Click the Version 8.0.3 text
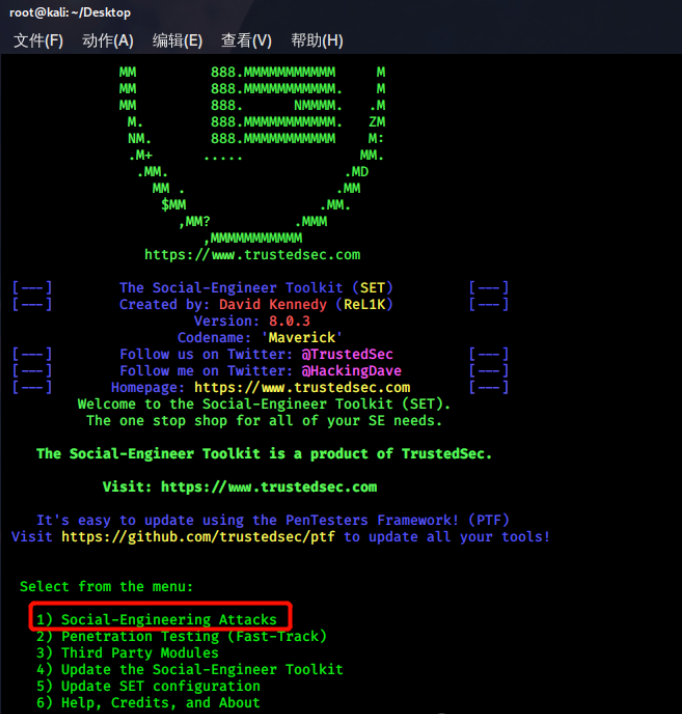 coord(252,321)
